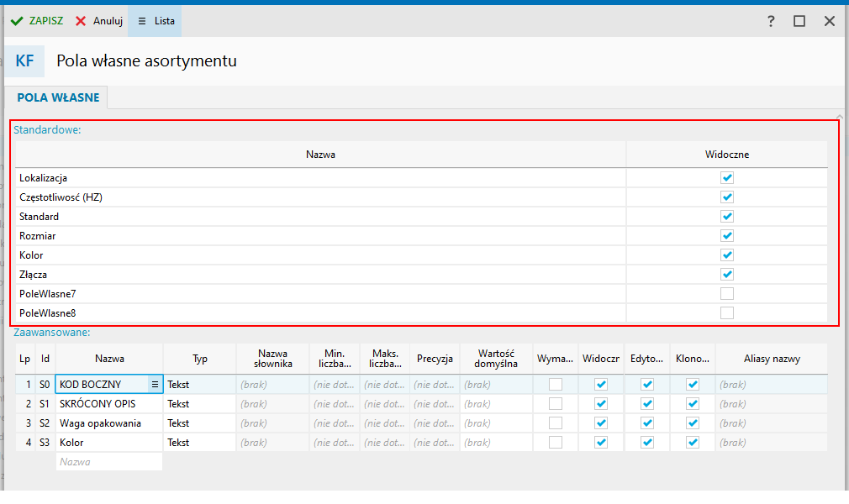849x504 pixels.
Task: Click the empty Nazwa field for new row
Action: click(x=108, y=462)
